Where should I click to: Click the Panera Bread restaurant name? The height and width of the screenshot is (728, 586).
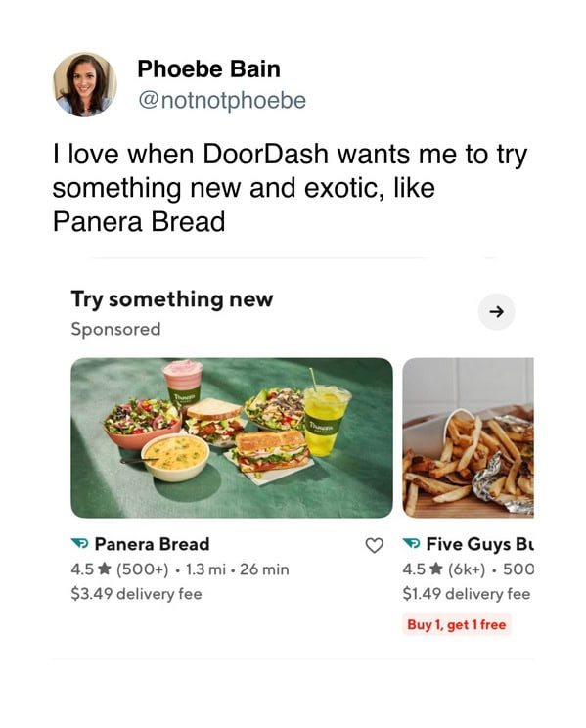tap(152, 544)
